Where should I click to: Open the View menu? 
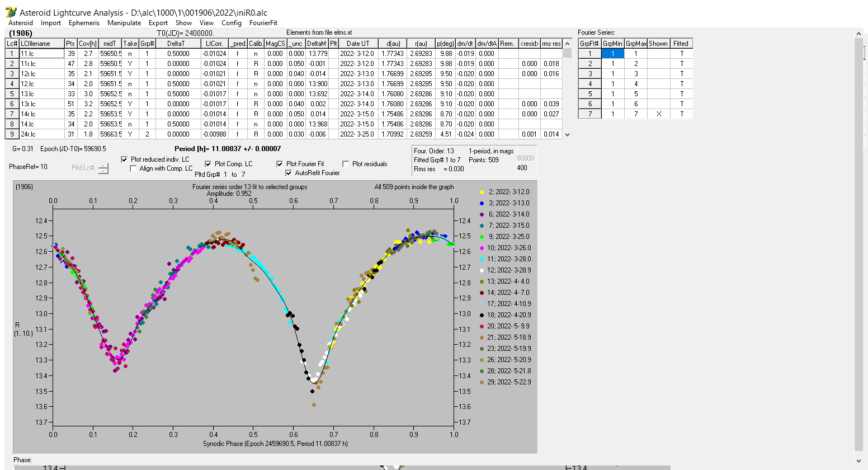pos(207,23)
